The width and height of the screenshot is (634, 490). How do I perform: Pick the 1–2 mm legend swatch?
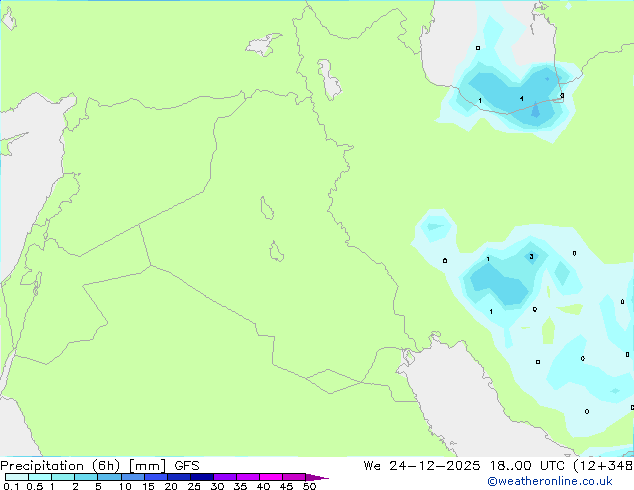point(63,477)
